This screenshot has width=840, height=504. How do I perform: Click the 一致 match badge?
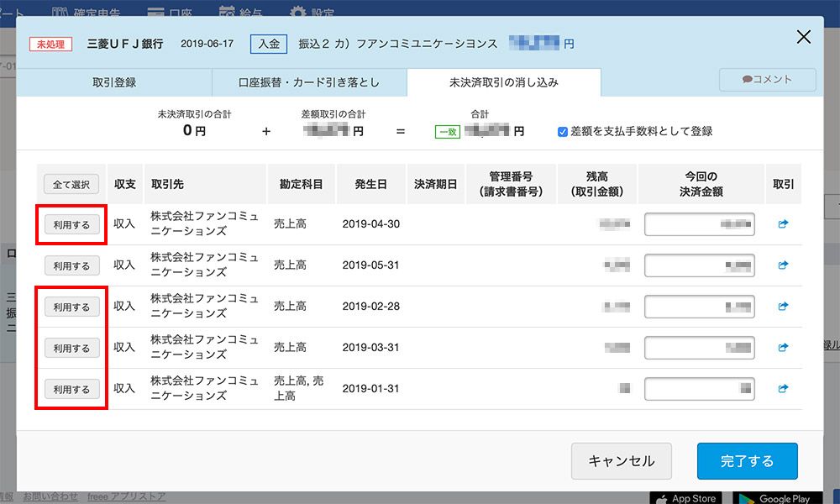coord(448,132)
